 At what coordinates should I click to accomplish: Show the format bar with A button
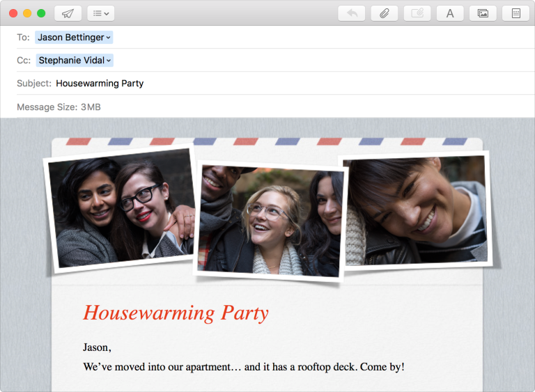click(450, 13)
